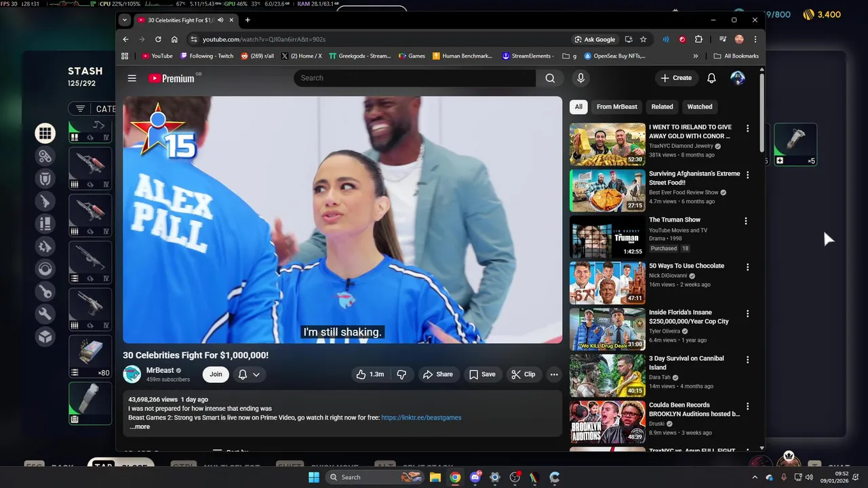Open Chrome three-dot menu
Image resolution: width=868 pixels, height=488 pixels.
755,39
